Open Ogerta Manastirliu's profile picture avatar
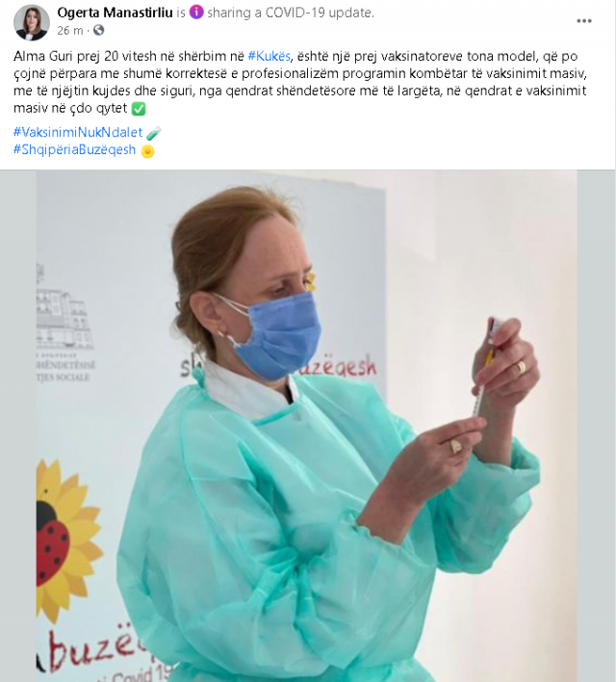616x682 pixels. [x=32, y=22]
